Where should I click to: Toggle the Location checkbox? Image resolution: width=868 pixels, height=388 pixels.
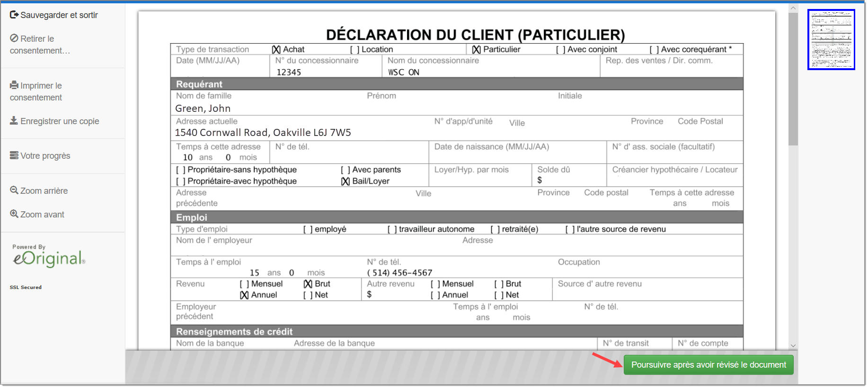355,49
